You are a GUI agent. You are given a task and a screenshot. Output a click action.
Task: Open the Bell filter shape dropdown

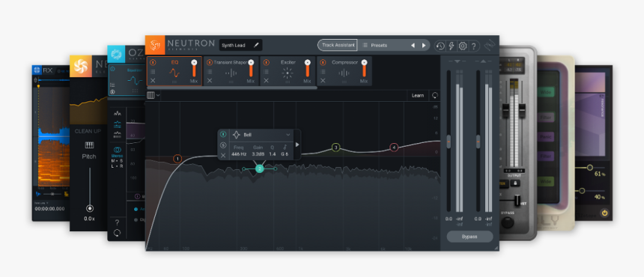coord(261,135)
